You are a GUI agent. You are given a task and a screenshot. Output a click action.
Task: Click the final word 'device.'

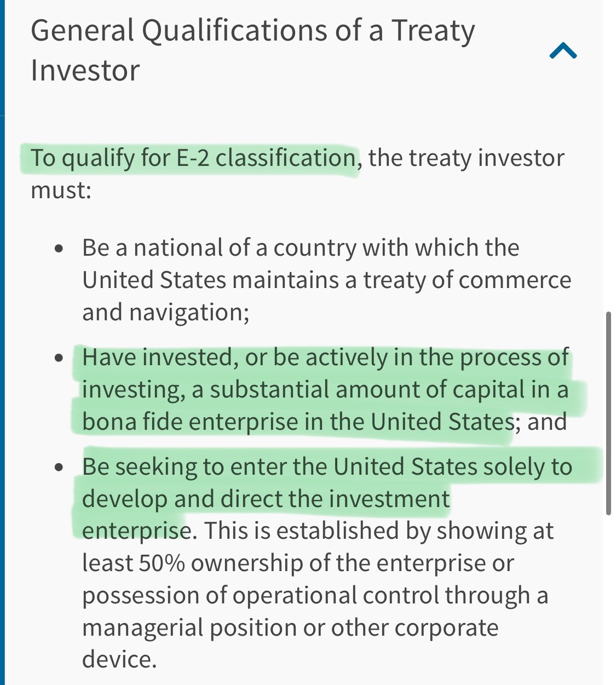click(x=119, y=659)
